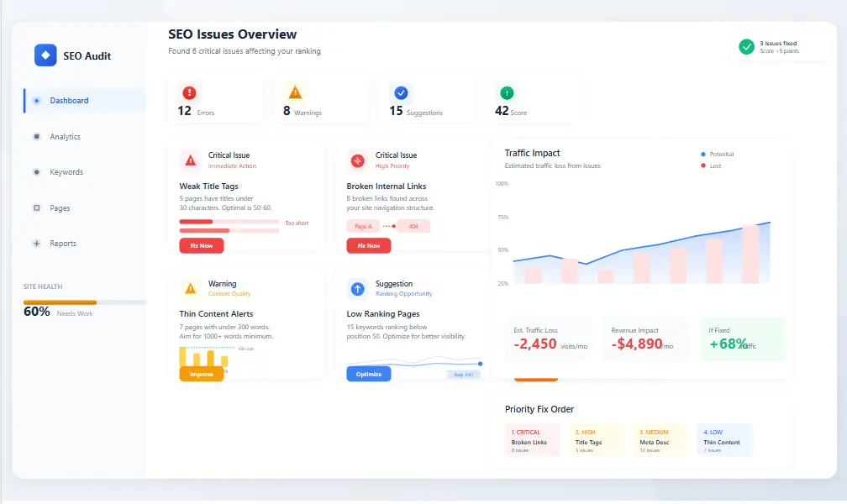Click the alert icon on Weak Title Tags card
Screen dimensions: 847x504
188,159
